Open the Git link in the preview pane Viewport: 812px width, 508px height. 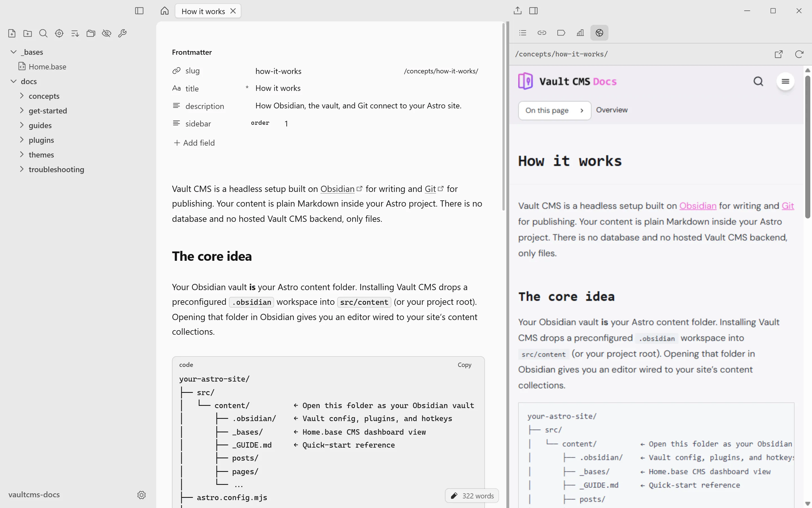(788, 206)
